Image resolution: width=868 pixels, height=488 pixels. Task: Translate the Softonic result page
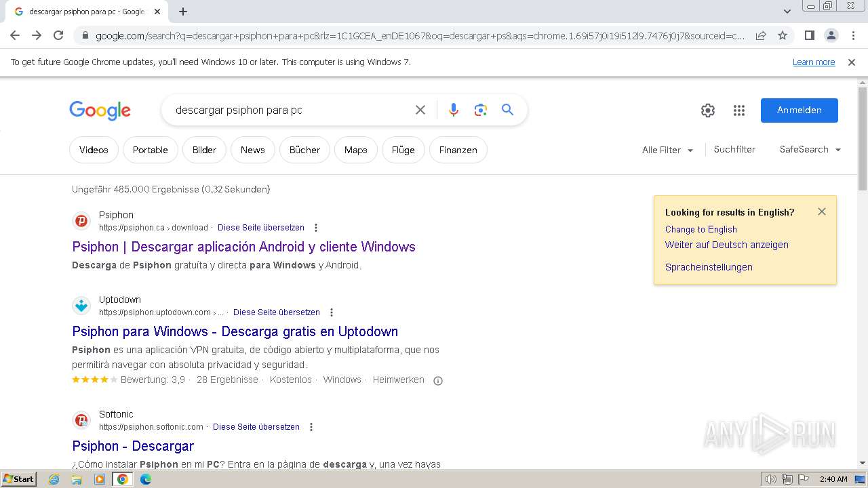[256, 427]
